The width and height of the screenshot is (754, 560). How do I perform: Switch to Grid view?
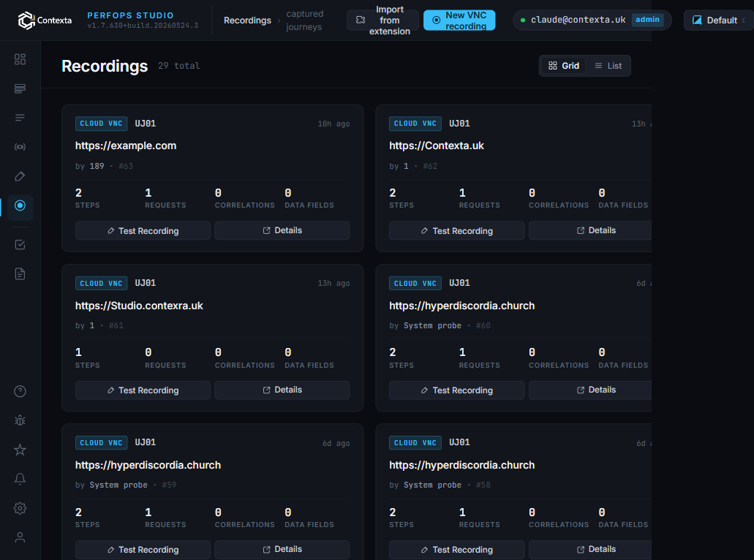564,66
